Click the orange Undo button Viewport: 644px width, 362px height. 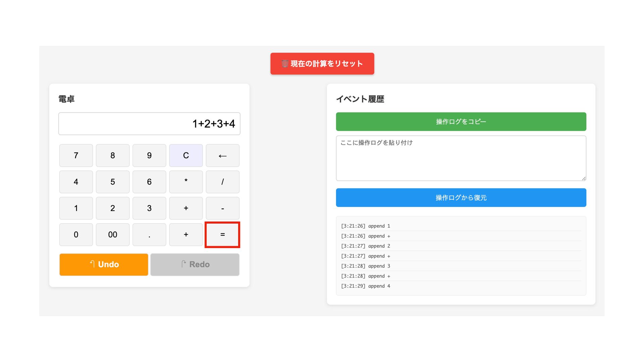(x=104, y=264)
